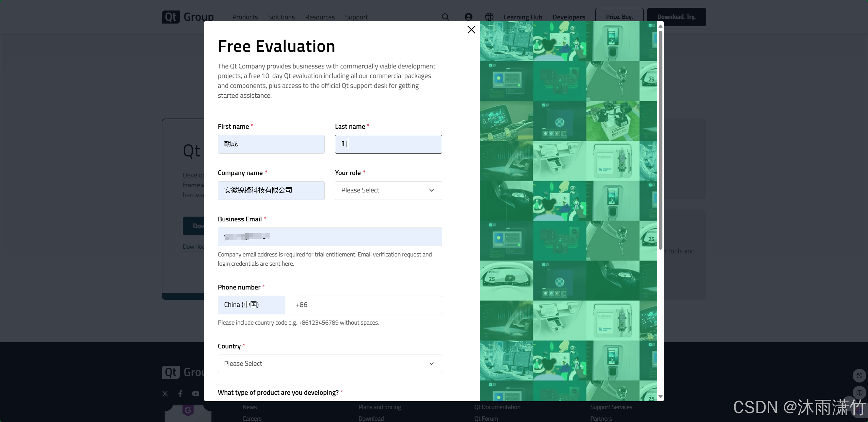Open the Facebook icon in footer

point(180,394)
